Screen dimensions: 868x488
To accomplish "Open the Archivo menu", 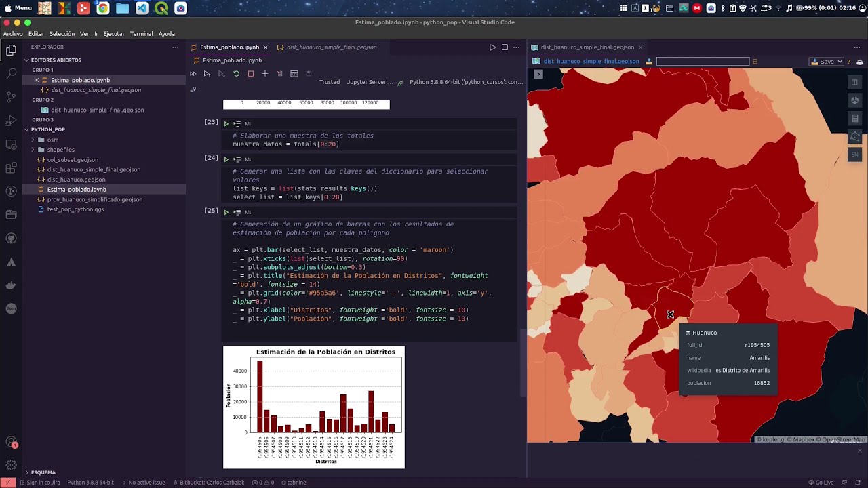I will click(13, 34).
